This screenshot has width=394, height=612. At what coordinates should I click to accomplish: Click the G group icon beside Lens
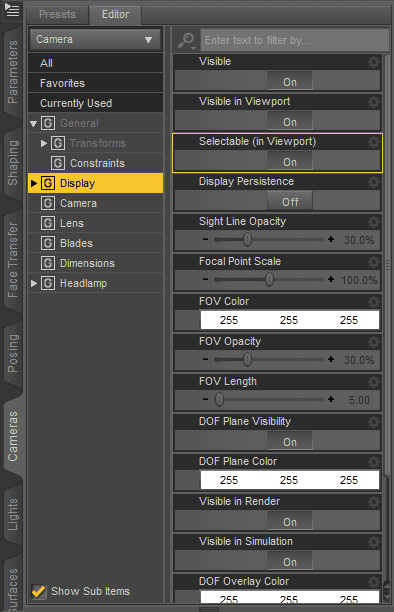[48, 223]
